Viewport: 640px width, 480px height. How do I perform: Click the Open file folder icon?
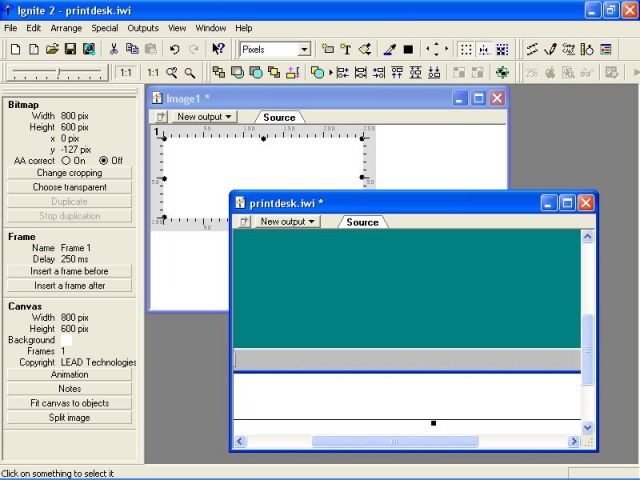(x=52, y=48)
